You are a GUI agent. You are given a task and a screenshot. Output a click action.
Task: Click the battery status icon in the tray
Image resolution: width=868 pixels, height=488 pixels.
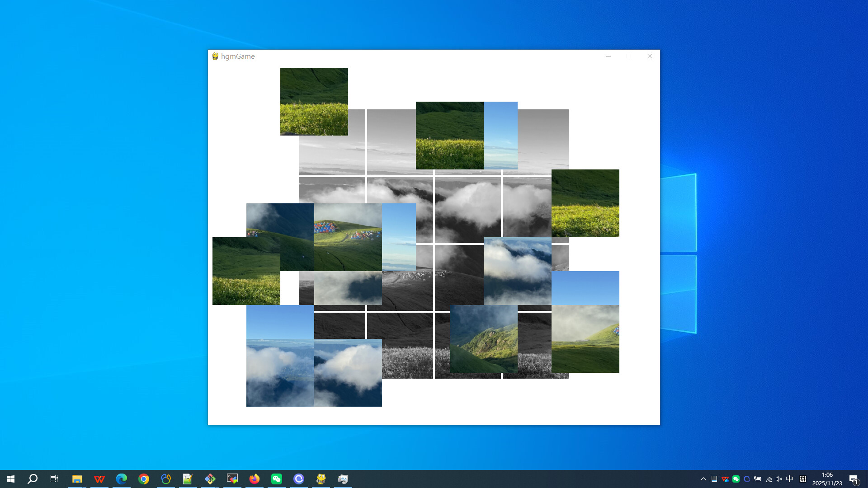coord(758,479)
